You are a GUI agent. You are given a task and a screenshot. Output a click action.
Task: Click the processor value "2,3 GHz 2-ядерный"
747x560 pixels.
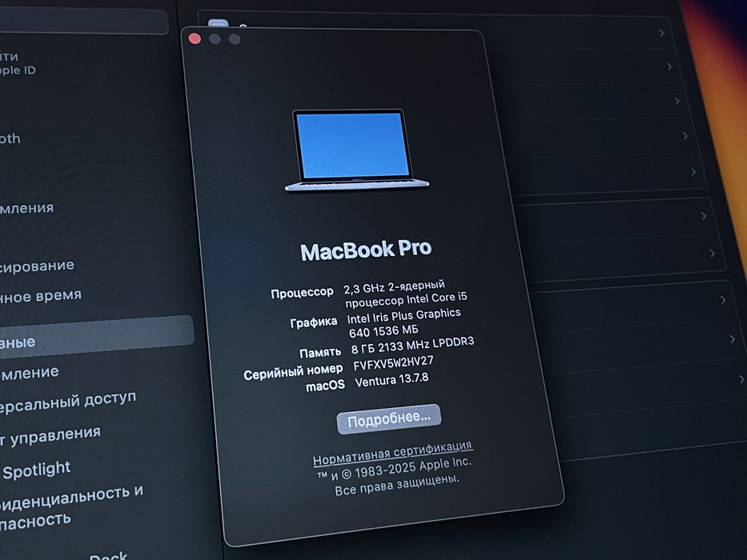[x=394, y=286]
